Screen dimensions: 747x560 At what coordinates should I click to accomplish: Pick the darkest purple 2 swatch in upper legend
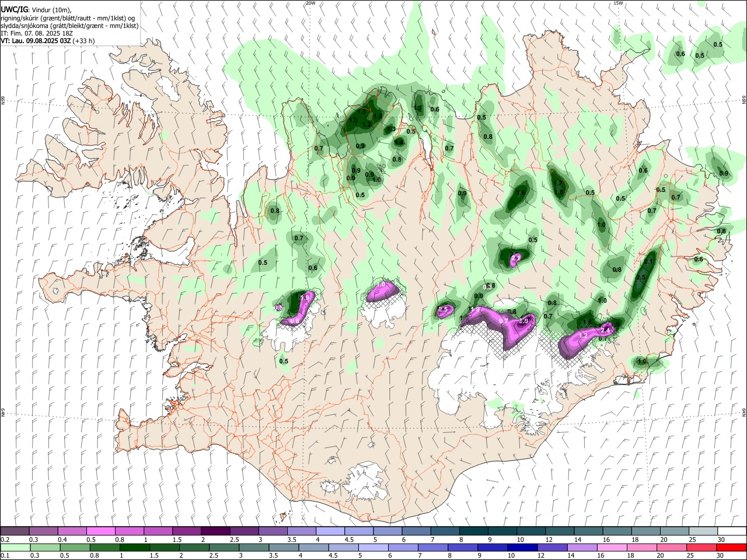click(216, 531)
